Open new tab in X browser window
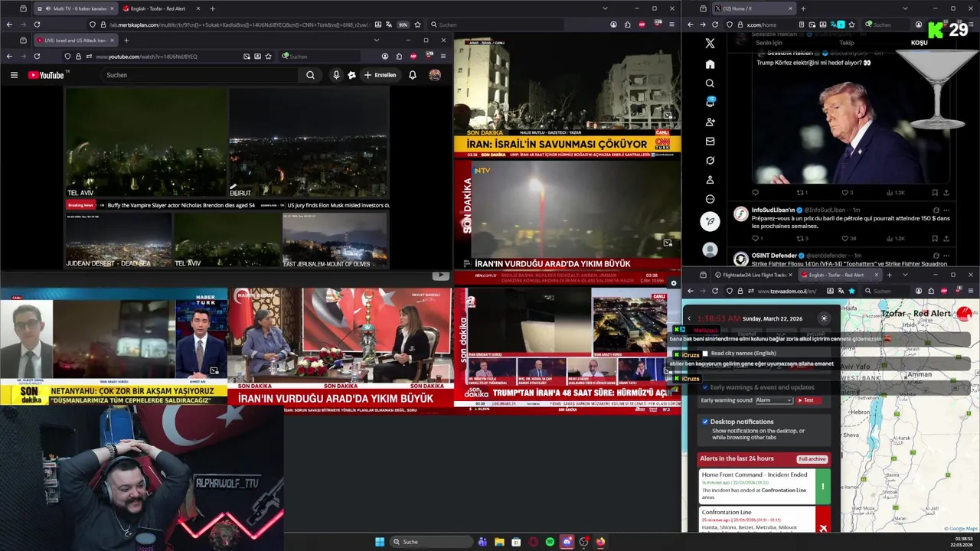 click(803, 8)
